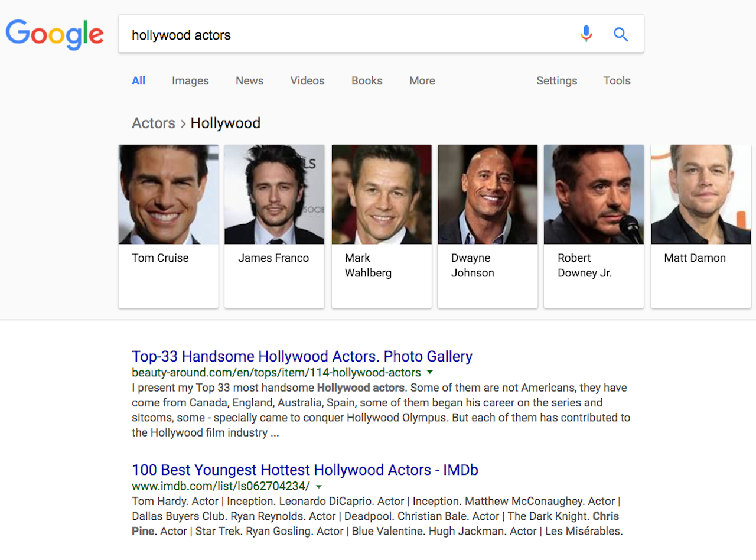Expand the cached page dropdown for beauty-around.com result
Image resolution: width=756 pixels, height=560 pixels.
[x=430, y=372]
